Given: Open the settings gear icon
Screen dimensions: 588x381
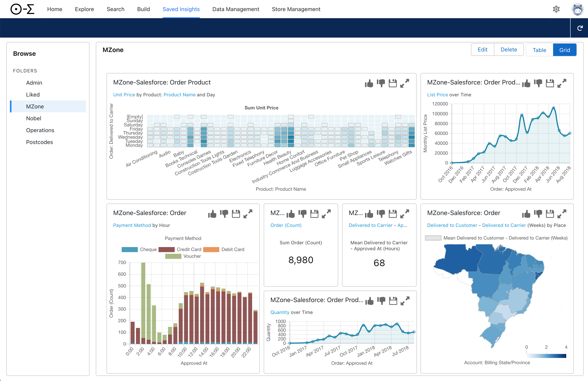Looking at the screenshot, I should pyautogui.click(x=556, y=9).
